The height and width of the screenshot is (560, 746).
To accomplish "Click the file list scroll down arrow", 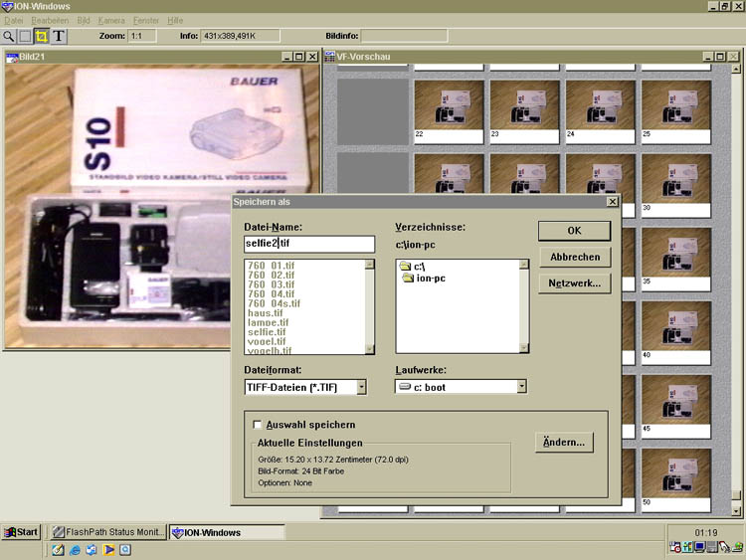I will point(370,350).
